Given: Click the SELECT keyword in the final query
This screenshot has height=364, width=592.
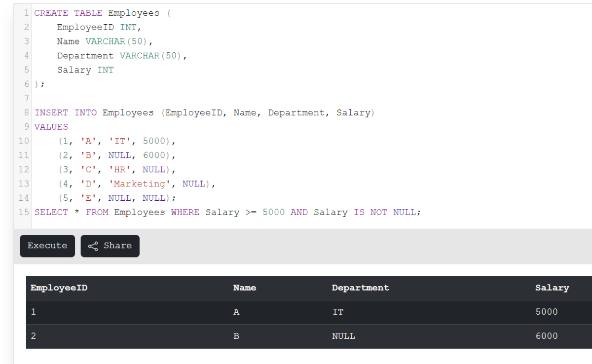Looking at the screenshot, I should pyautogui.click(x=51, y=212).
